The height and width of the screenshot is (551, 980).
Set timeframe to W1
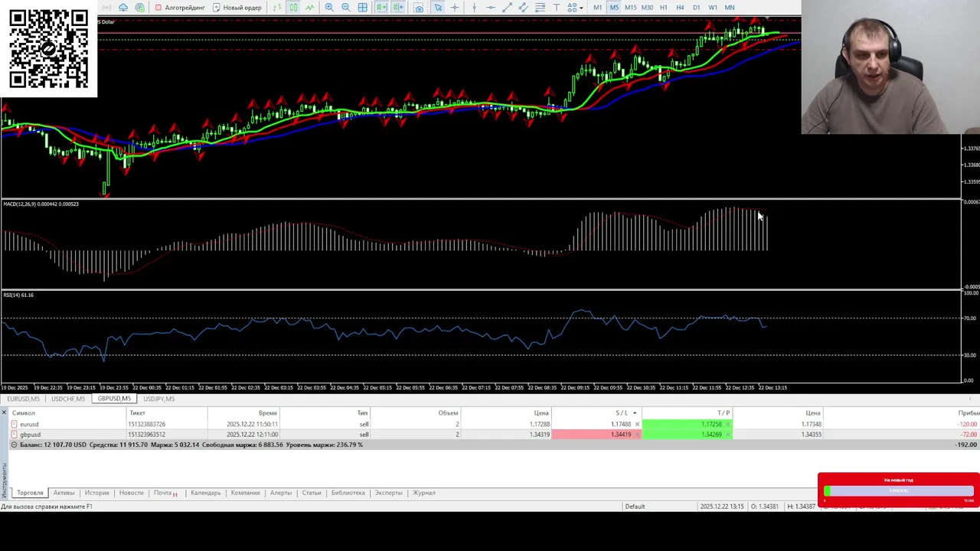(x=713, y=7)
